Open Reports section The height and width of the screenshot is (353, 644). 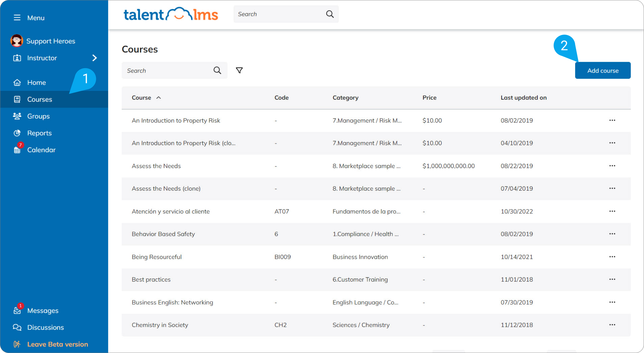pyautogui.click(x=39, y=133)
